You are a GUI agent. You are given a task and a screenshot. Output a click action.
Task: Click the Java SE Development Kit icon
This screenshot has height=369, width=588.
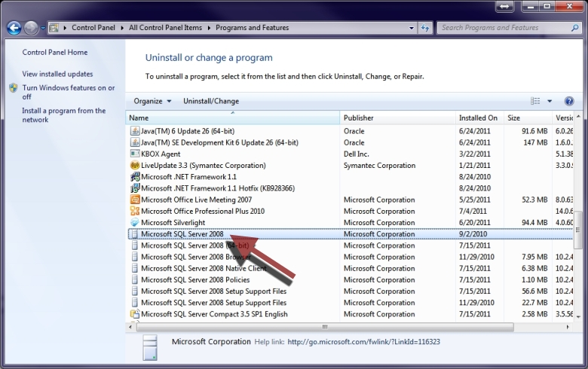pos(135,142)
